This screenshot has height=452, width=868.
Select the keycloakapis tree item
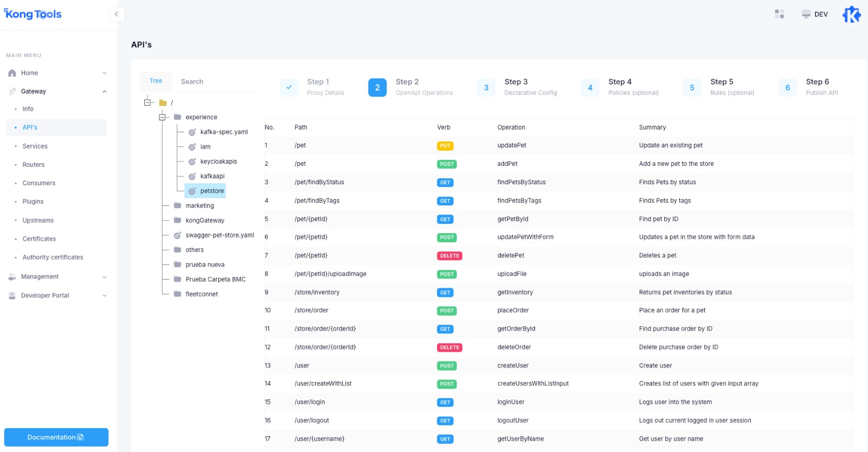click(218, 162)
